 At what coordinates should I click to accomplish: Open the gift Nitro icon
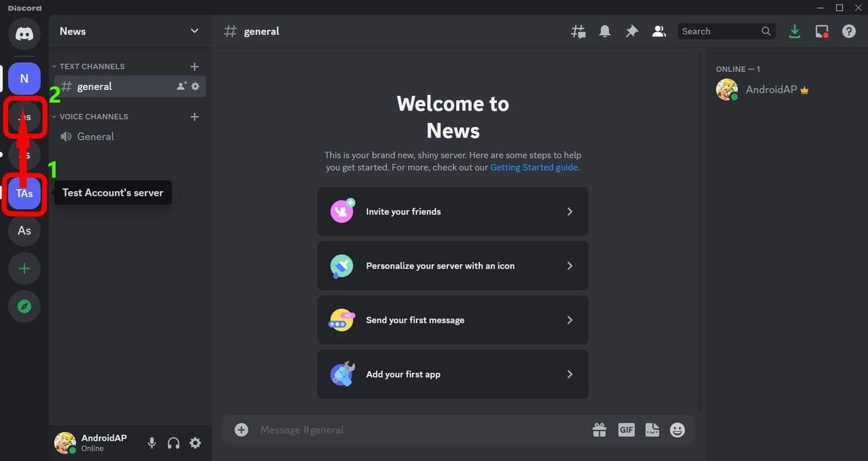(600, 430)
